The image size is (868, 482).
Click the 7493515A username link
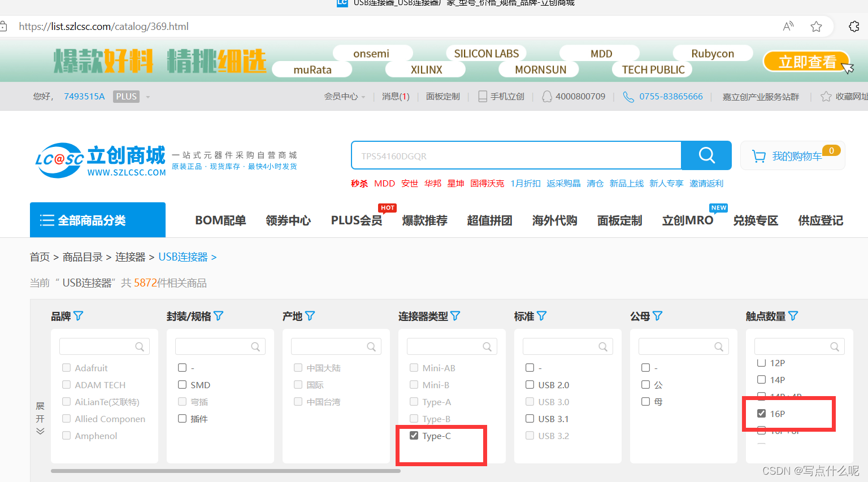84,97
